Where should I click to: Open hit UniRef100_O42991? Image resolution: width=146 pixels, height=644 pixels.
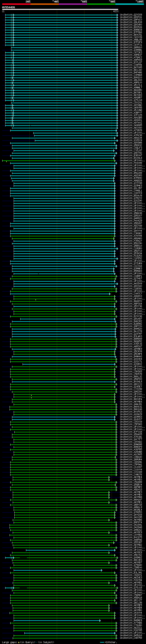(x=131, y=525)
